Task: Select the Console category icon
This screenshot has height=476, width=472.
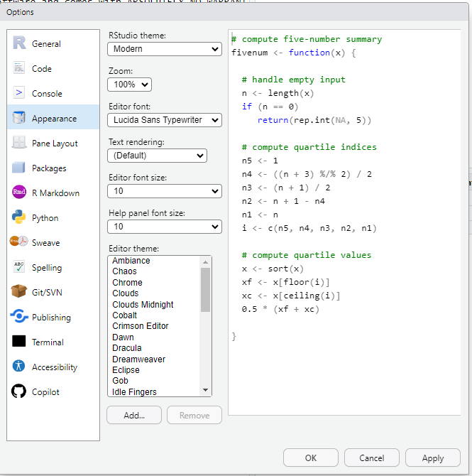Action: pos(19,93)
